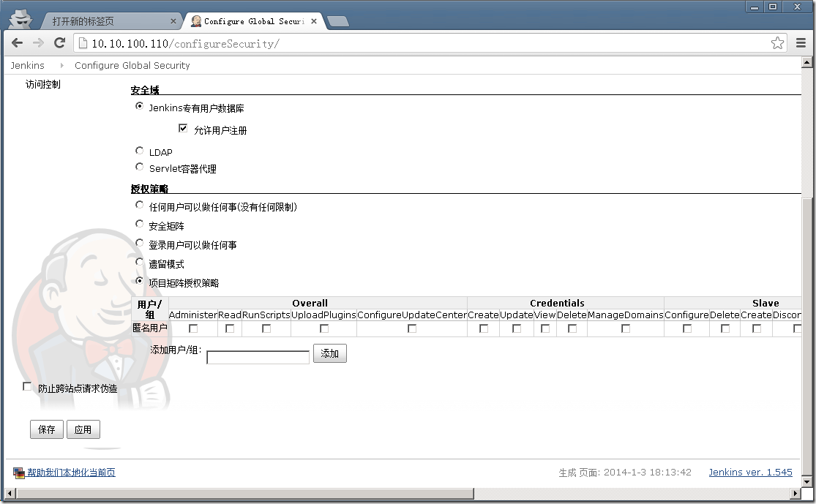Check Credentials View for 匿名用户
Image resolution: width=816 pixels, height=504 pixels.
[x=545, y=328]
